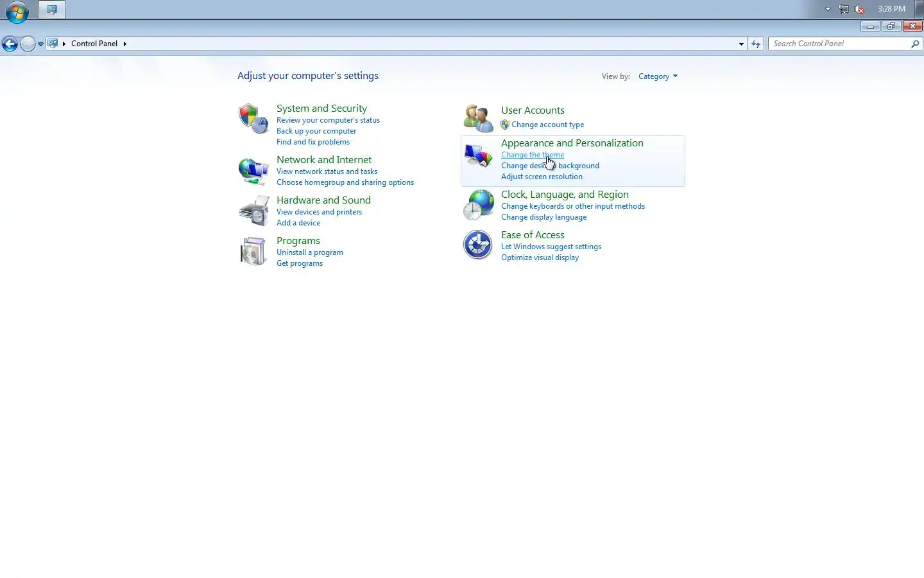Click Choose homegroup and sharing options
Image resolution: width=924 pixels, height=578 pixels.
(x=345, y=182)
